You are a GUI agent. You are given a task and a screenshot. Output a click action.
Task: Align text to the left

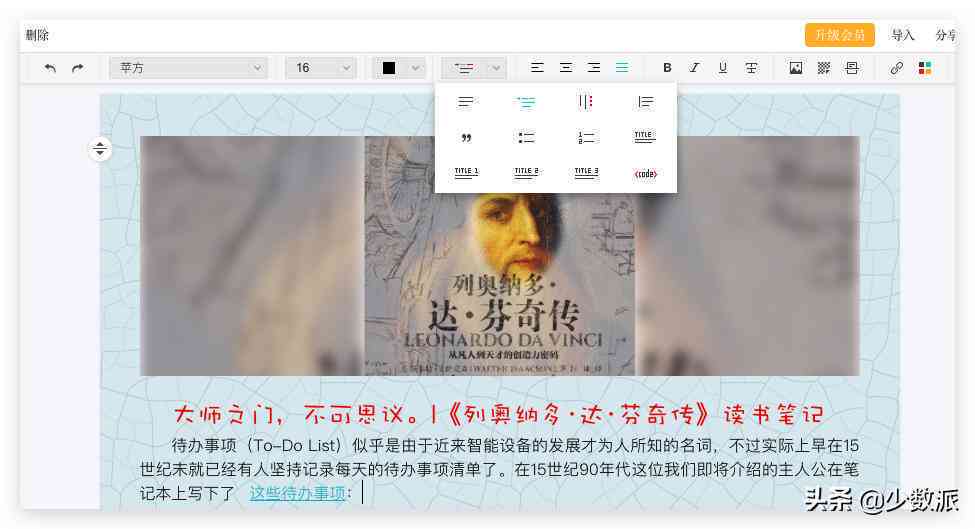click(x=537, y=67)
